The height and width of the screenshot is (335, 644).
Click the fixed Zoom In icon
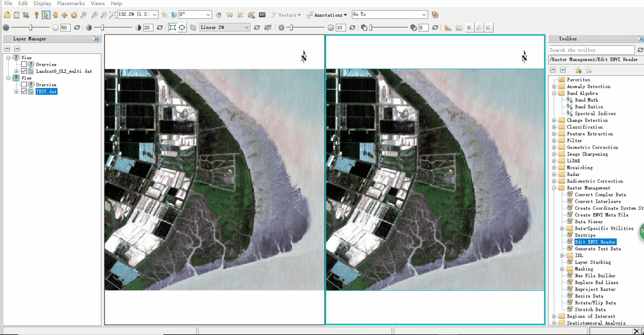[x=95, y=15]
